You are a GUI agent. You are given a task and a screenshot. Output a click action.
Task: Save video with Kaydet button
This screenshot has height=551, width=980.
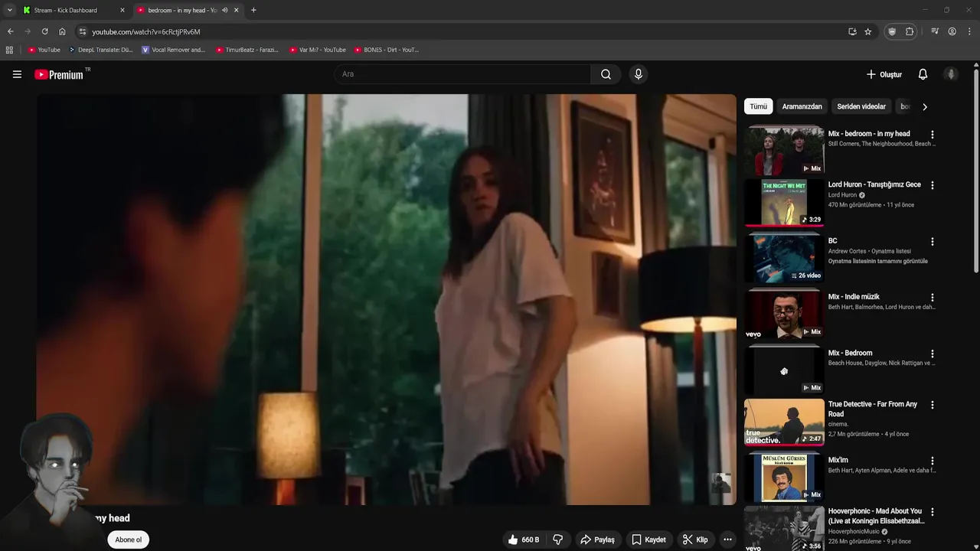tap(648, 540)
